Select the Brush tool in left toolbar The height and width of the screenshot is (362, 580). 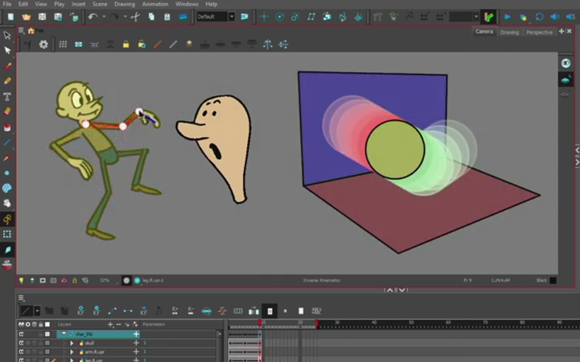coord(7,66)
